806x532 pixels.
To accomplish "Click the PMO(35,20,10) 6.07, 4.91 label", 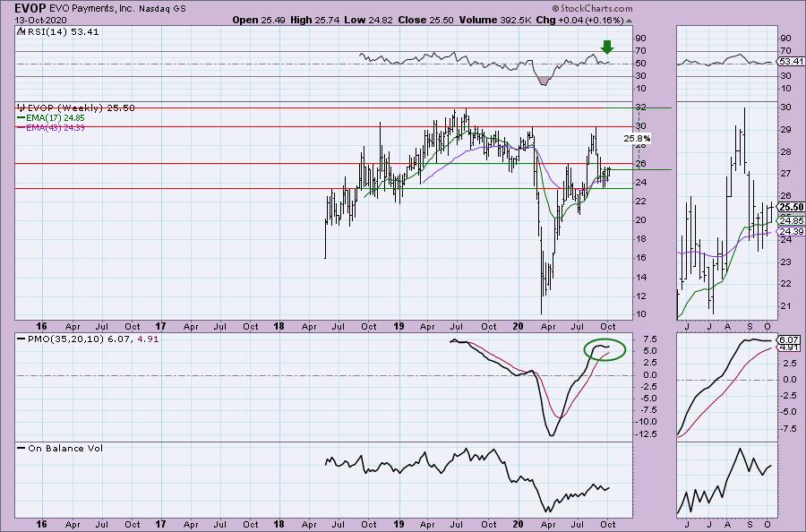I will point(93,339).
